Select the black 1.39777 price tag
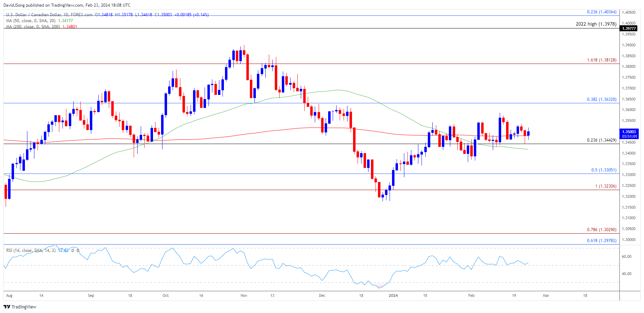This screenshot has height=313, width=644. point(629,28)
